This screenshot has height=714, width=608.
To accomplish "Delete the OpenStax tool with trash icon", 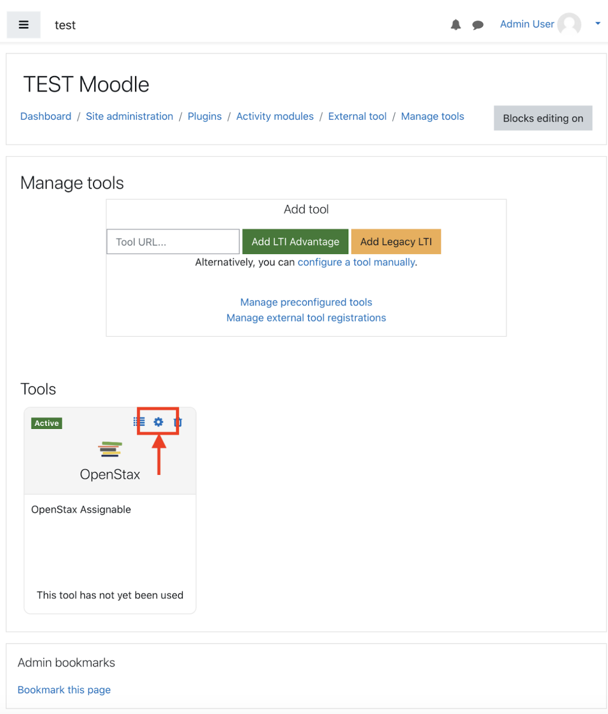I will point(178,422).
